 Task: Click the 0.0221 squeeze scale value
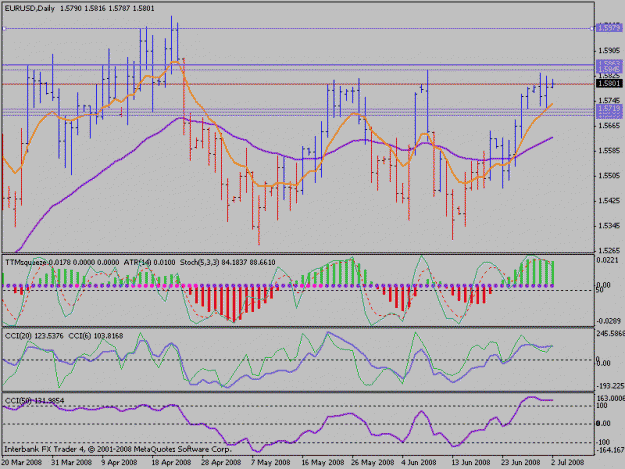tap(609, 260)
